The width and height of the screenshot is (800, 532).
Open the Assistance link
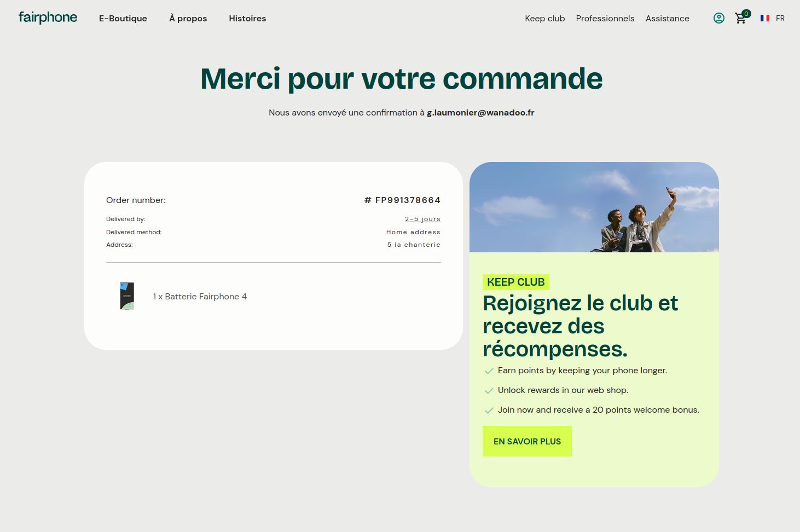pyautogui.click(x=667, y=19)
